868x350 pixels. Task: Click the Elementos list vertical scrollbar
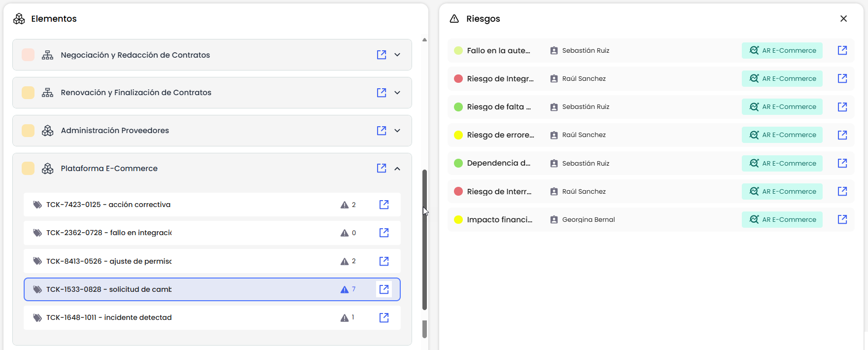coord(424,240)
